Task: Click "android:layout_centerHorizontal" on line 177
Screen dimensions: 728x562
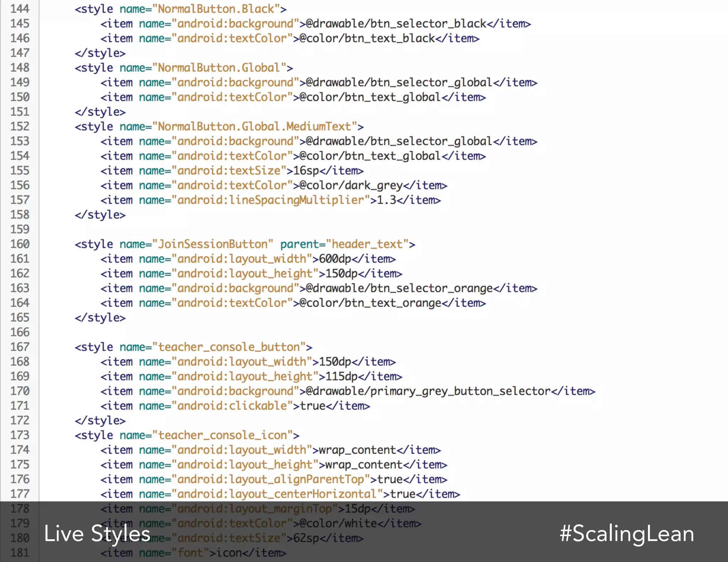Action: click(x=277, y=494)
